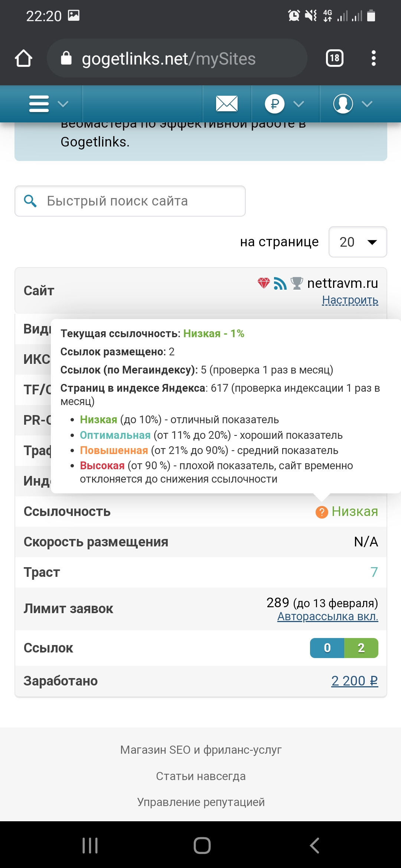
Task: Open the browser tabs switcher
Action: click(335, 58)
